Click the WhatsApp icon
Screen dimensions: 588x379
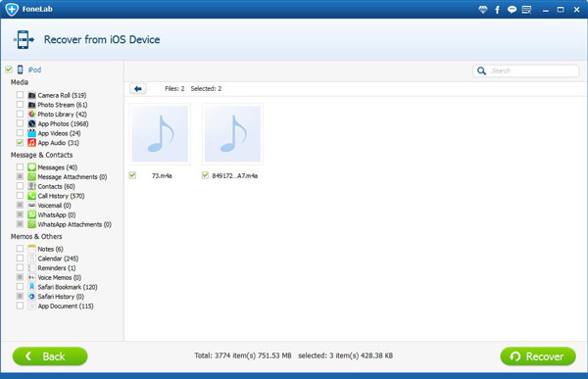click(32, 214)
